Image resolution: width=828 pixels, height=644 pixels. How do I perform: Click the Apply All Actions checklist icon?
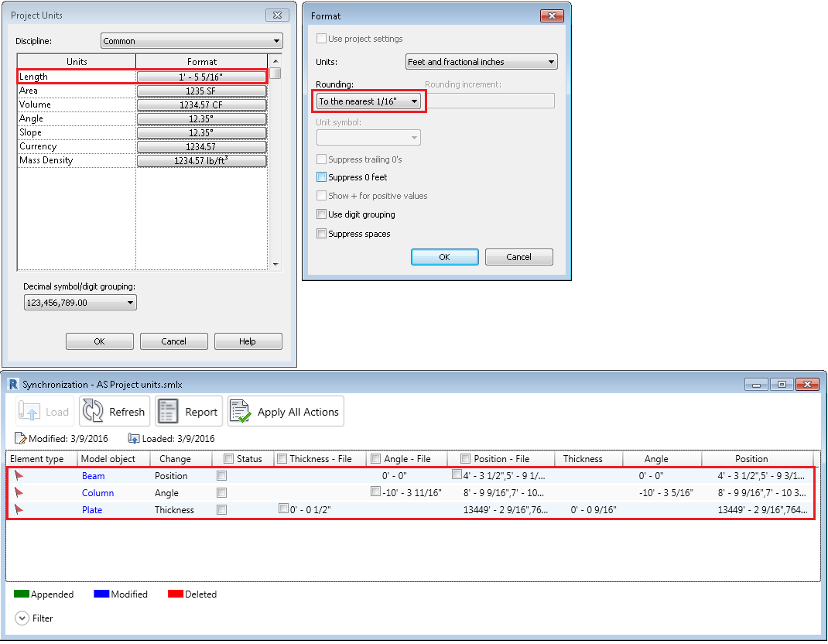coord(241,411)
